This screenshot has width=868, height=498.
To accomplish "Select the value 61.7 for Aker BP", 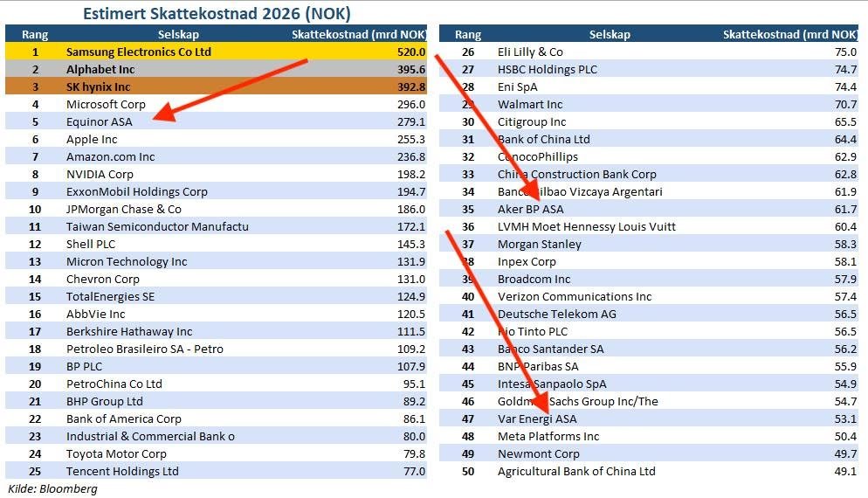I will (845, 210).
